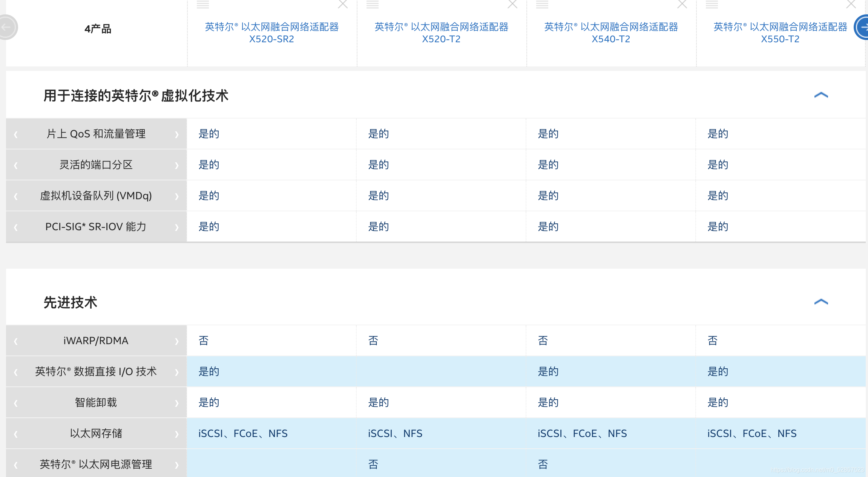Select the 灵活的端口分区 row label
Image resolution: width=868 pixels, height=477 pixels.
[x=96, y=165]
